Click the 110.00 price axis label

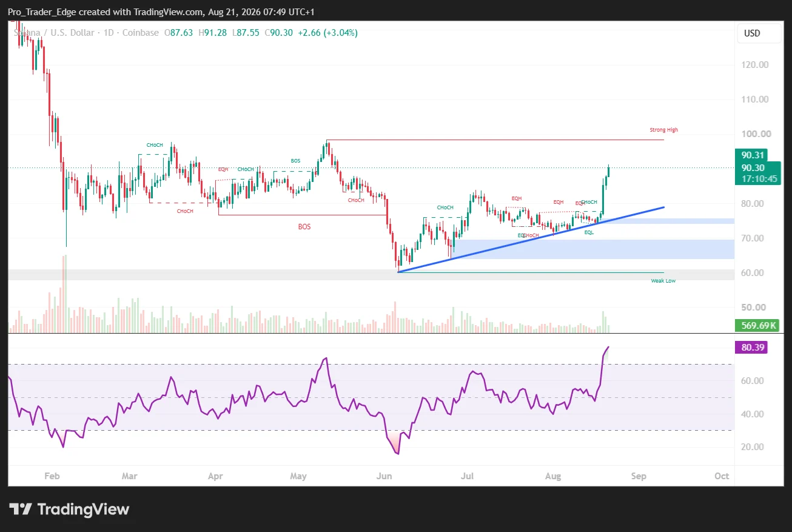[754, 99]
